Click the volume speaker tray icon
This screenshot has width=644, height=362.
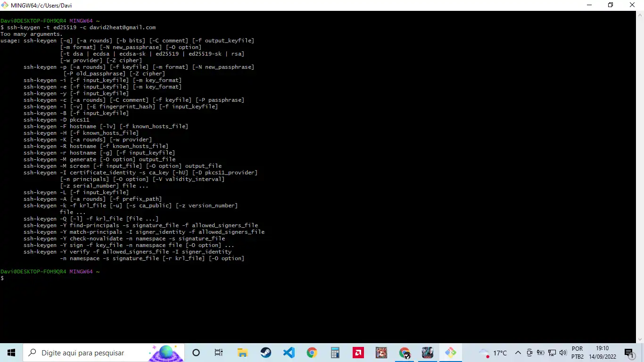(563, 353)
